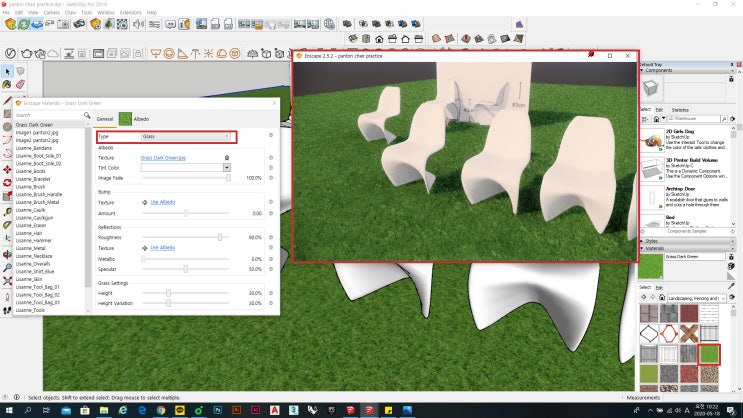The width and height of the screenshot is (743, 418).
Task: Expand the Tint Color dropdown
Action: (x=227, y=168)
